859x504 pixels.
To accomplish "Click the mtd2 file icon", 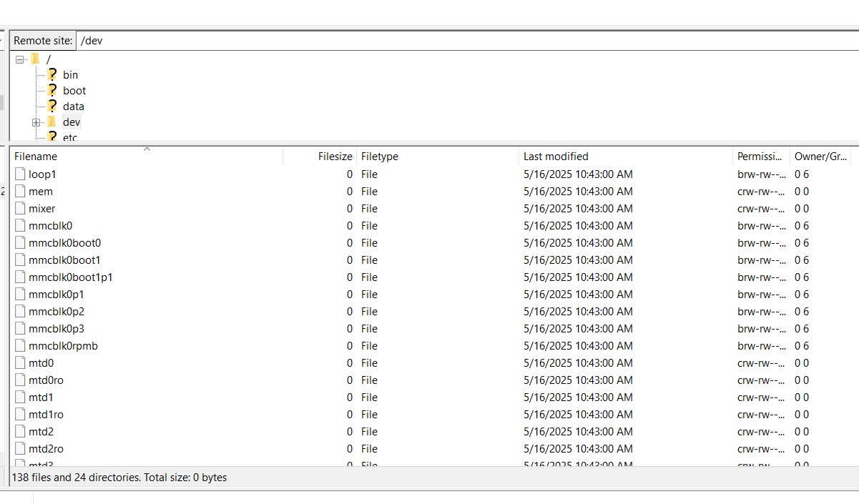I will pos(20,431).
